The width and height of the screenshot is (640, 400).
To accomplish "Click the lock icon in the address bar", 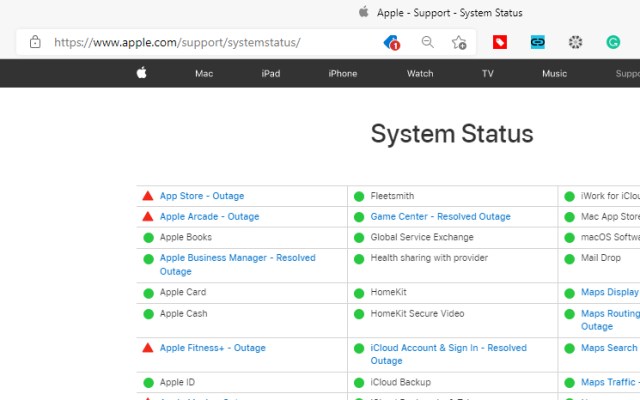I will pos(35,42).
